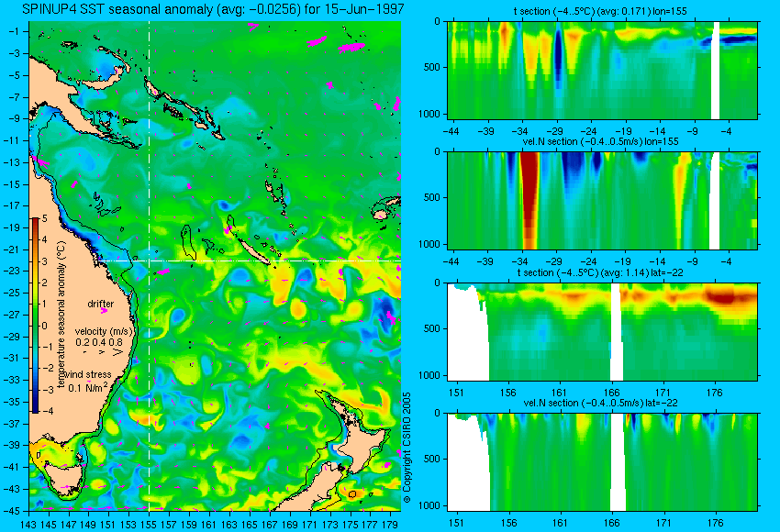
Task: Click the horizontal dashed section line at latitude -22
Action: (x=250, y=260)
